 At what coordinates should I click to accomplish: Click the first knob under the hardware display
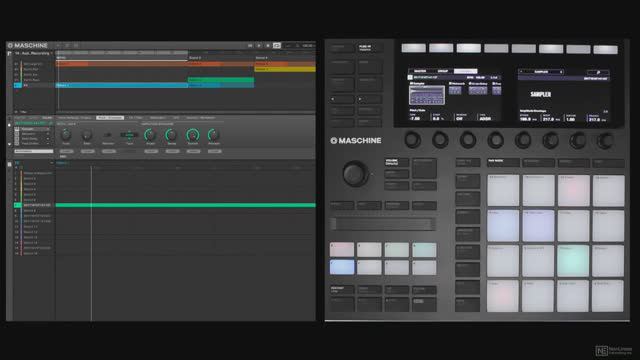[412, 140]
